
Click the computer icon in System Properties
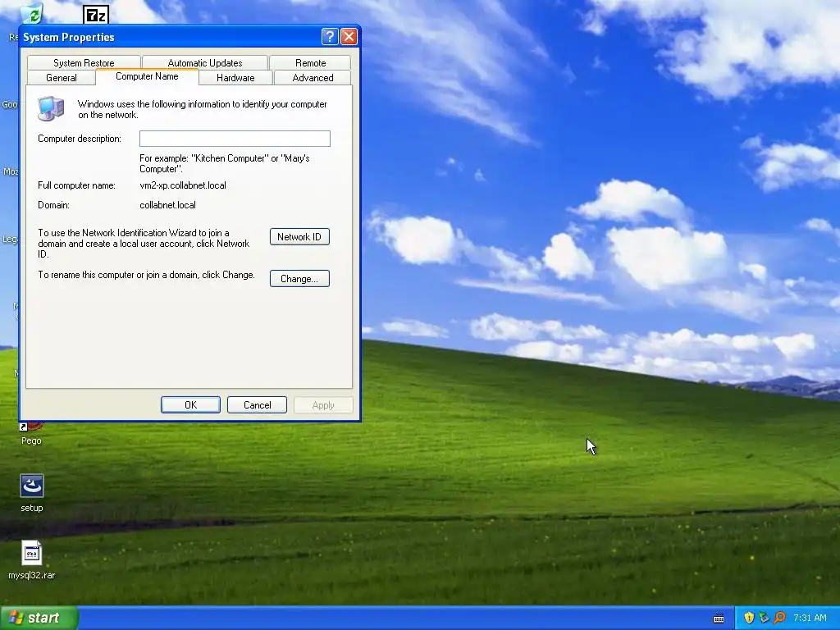(x=51, y=109)
